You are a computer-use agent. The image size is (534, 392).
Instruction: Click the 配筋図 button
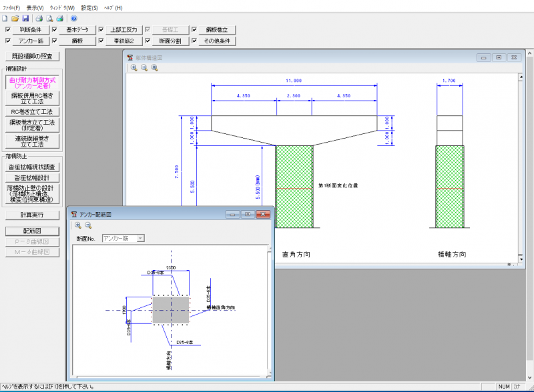click(x=32, y=231)
